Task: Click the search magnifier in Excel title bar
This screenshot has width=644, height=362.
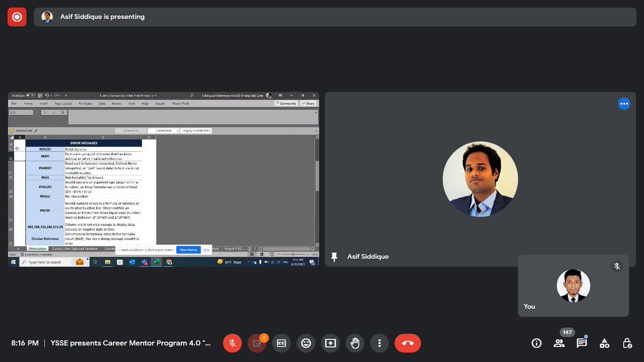Action: (192, 95)
